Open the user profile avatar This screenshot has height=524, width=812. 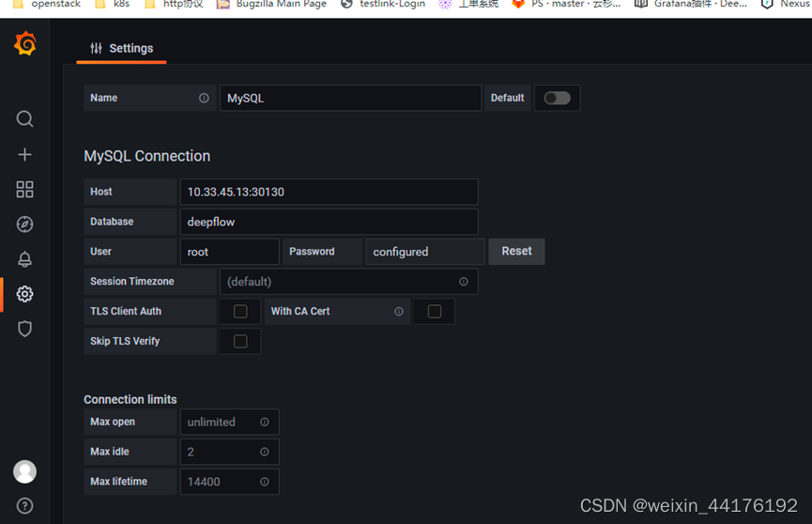click(x=24, y=471)
